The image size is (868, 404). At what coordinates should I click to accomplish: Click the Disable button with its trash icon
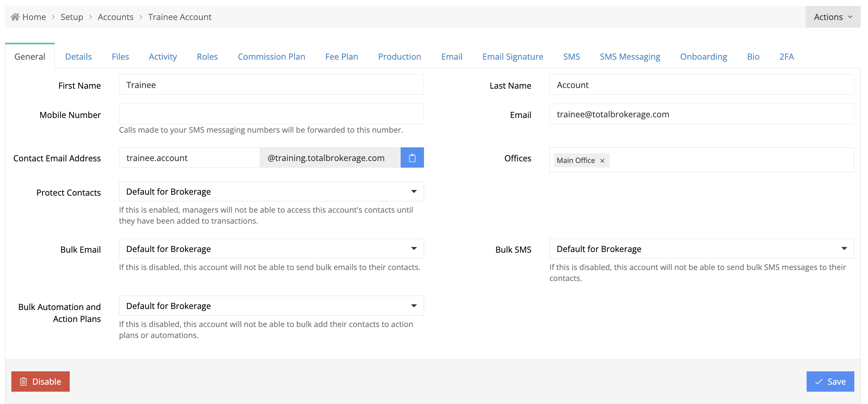coord(40,381)
